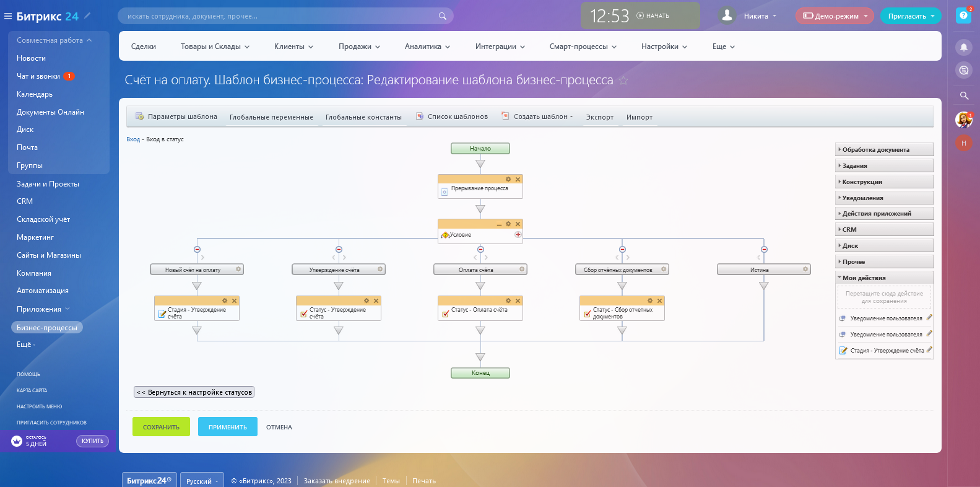Collapse Мои действия section
The height and width of the screenshot is (487, 980).
tap(884, 278)
